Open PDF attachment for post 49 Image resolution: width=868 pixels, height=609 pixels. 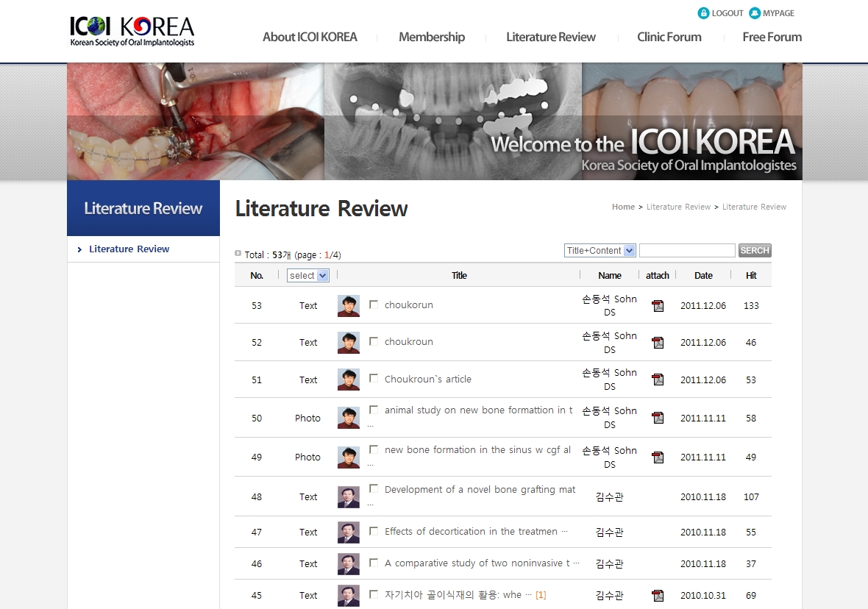click(658, 457)
